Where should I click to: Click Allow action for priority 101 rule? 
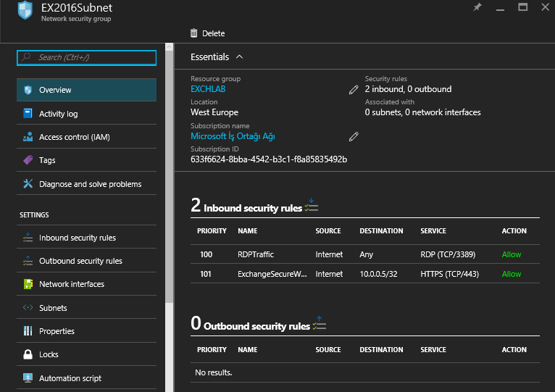pyautogui.click(x=512, y=274)
